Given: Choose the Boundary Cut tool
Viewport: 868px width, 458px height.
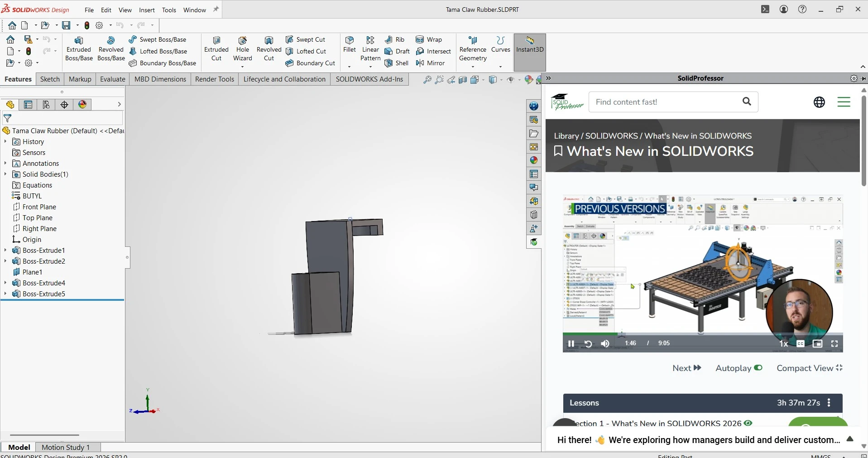Looking at the screenshot, I should (311, 63).
